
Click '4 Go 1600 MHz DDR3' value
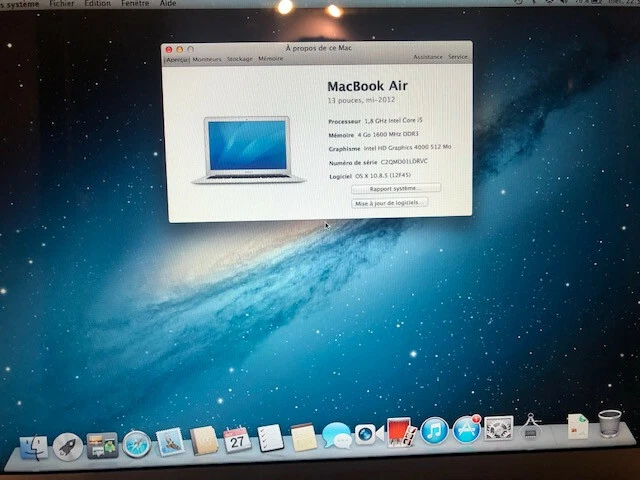pos(388,134)
